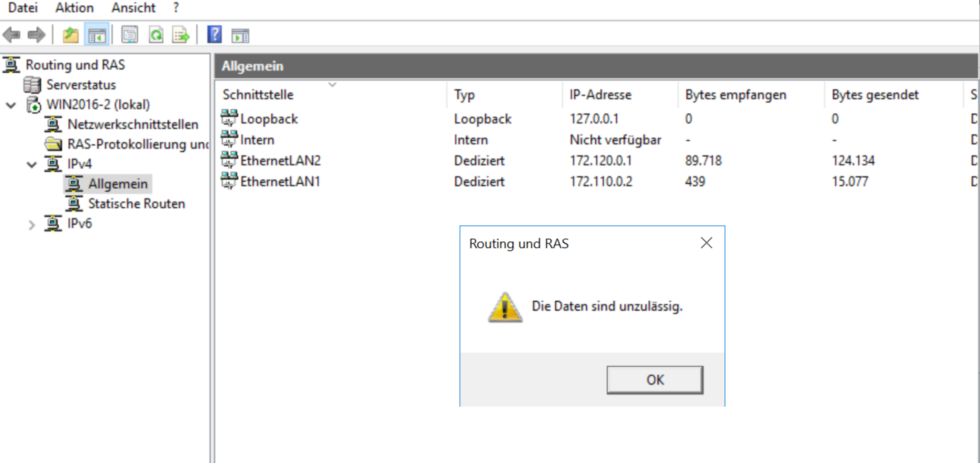
Task: Expand the IPv6 tree node
Action: pyautogui.click(x=32, y=225)
